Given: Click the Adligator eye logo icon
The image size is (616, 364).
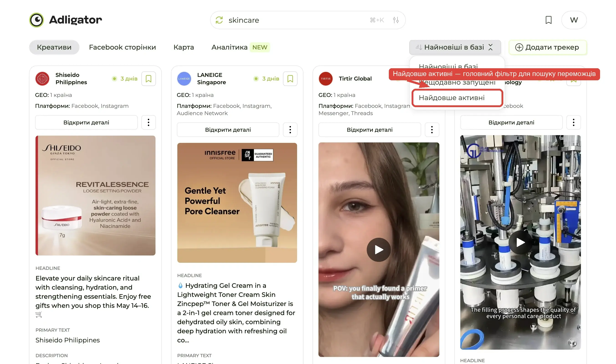Looking at the screenshot, I should [x=36, y=20].
